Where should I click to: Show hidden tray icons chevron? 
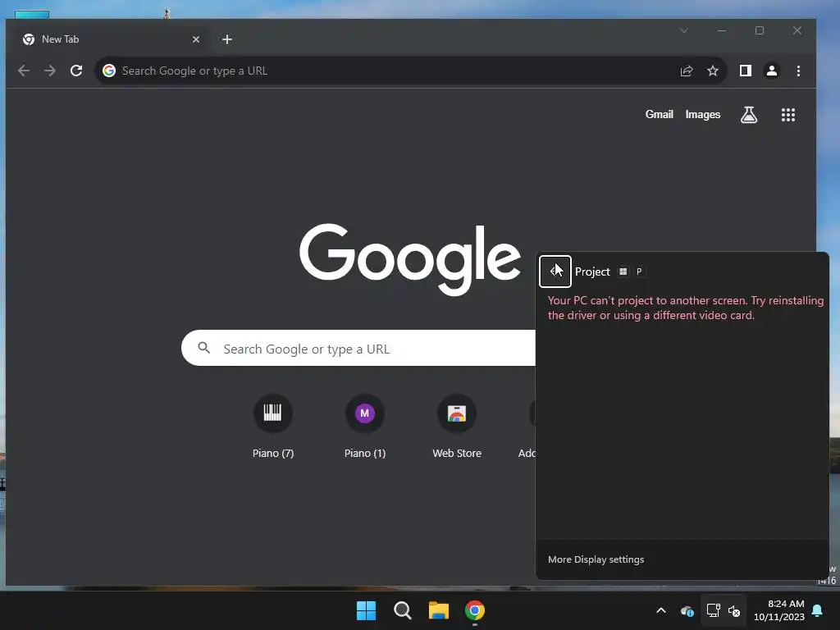[661, 610]
